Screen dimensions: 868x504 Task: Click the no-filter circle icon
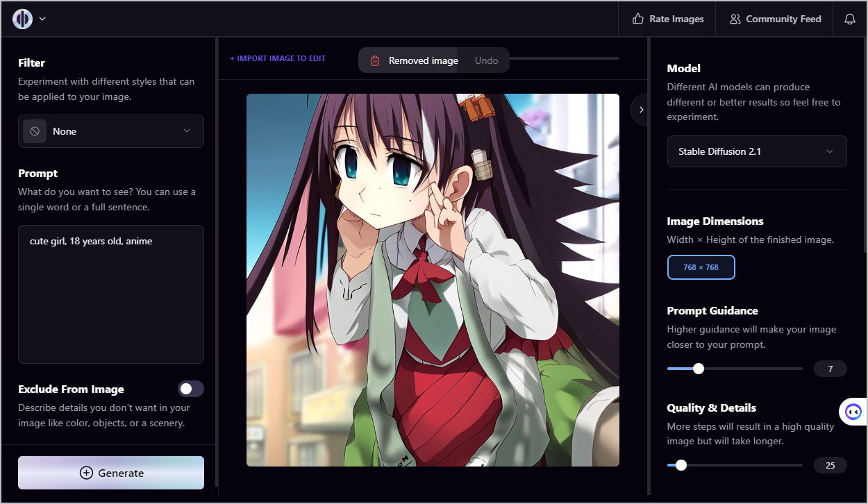click(35, 131)
